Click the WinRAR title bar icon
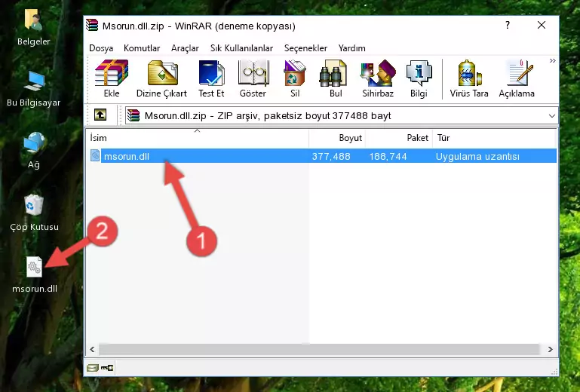Image resolution: width=580 pixels, height=392 pixels. coord(92,25)
